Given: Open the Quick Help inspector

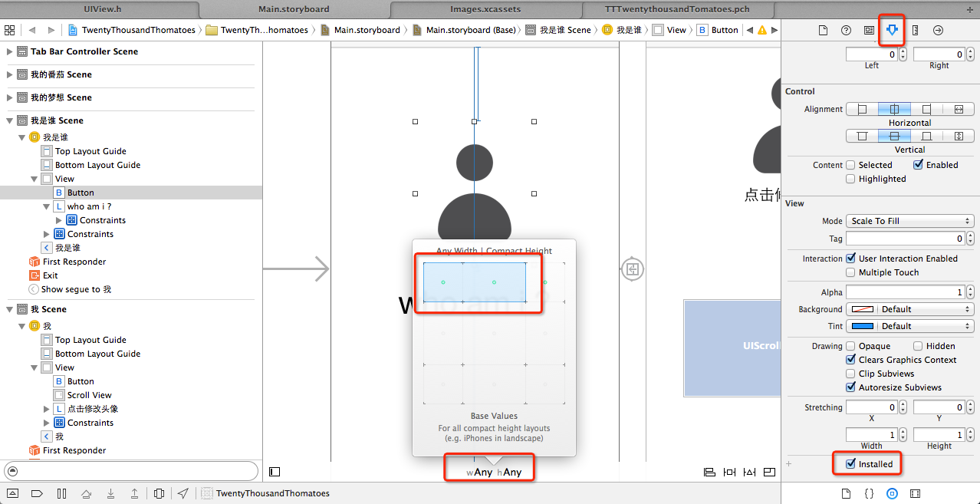Looking at the screenshot, I should click(x=846, y=30).
